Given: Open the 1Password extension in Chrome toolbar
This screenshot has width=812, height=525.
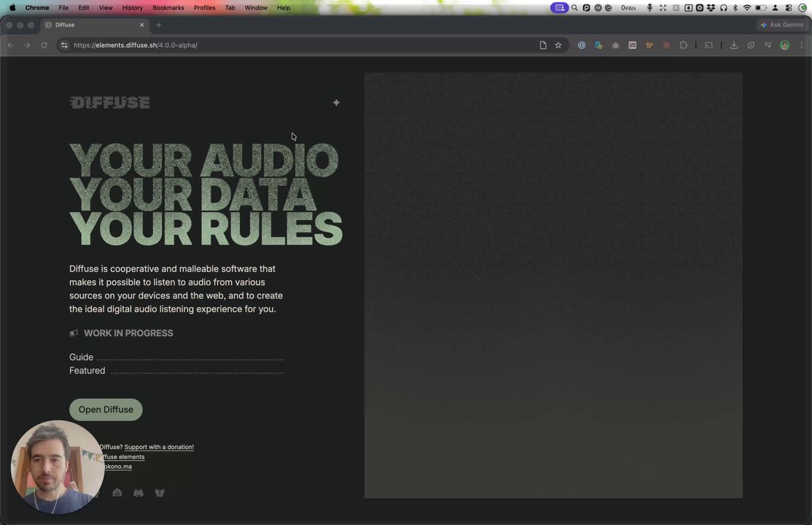Looking at the screenshot, I should [x=582, y=45].
